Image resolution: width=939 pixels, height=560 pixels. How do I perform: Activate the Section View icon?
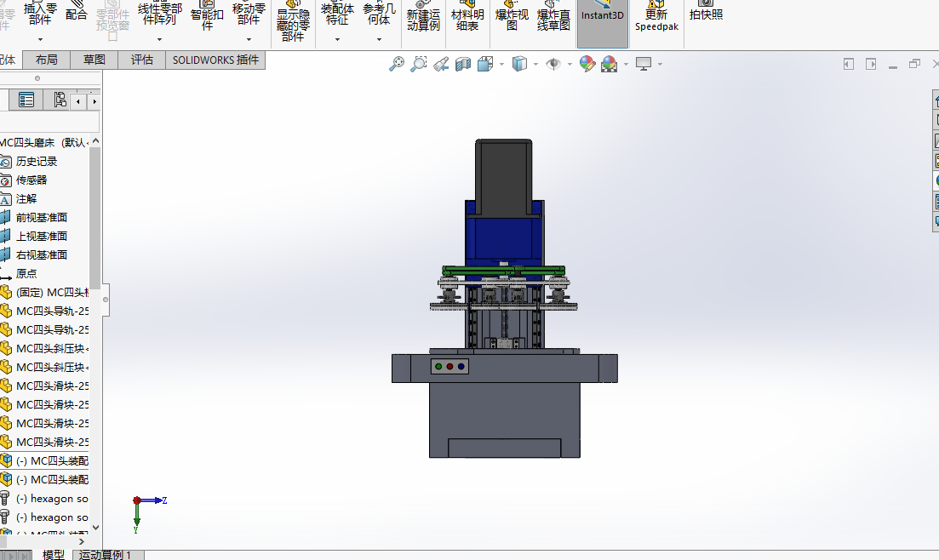[463, 64]
